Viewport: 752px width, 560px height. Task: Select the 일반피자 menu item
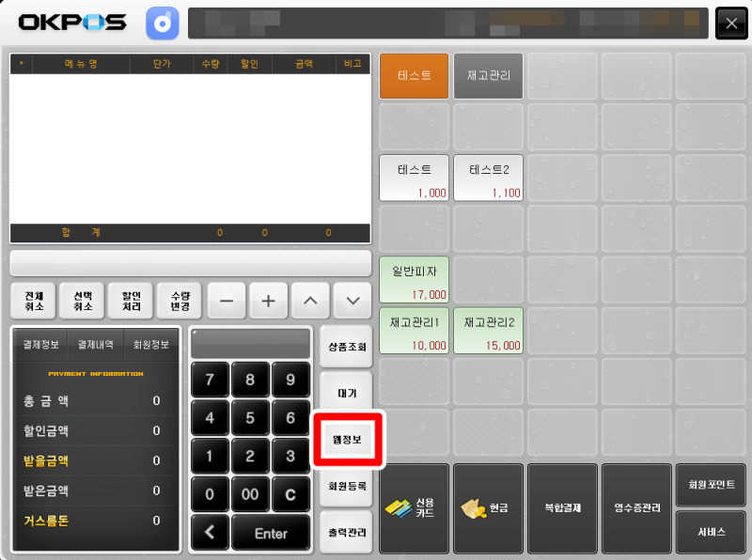[x=413, y=279]
